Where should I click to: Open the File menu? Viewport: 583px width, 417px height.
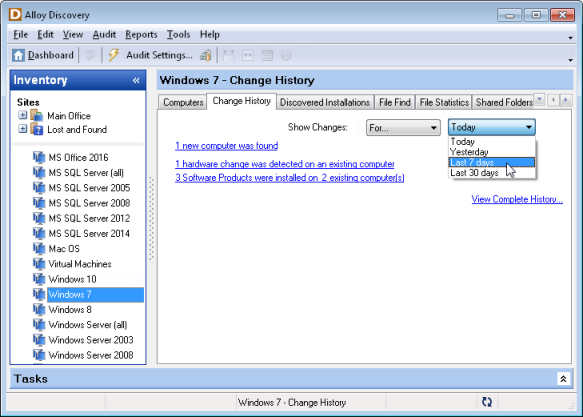[20, 35]
